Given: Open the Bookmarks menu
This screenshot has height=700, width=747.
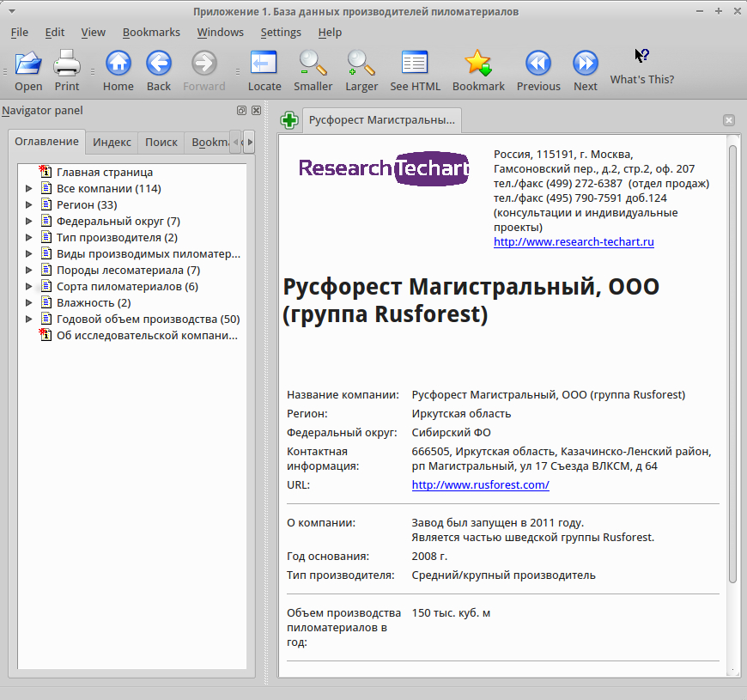Looking at the screenshot, I should pos(151,33).
